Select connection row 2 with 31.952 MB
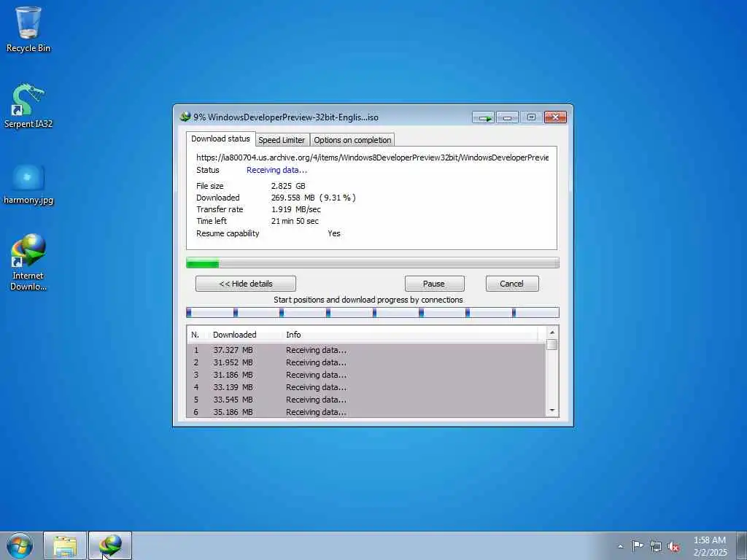 point(366,362)
